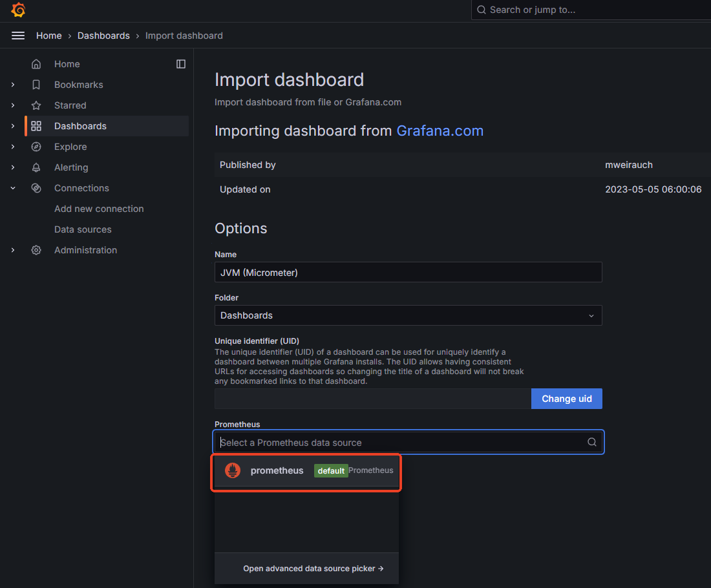The width and height of the screenshot is (711, 588).
Task: Click the Change uid button
Action: point(566,399)
